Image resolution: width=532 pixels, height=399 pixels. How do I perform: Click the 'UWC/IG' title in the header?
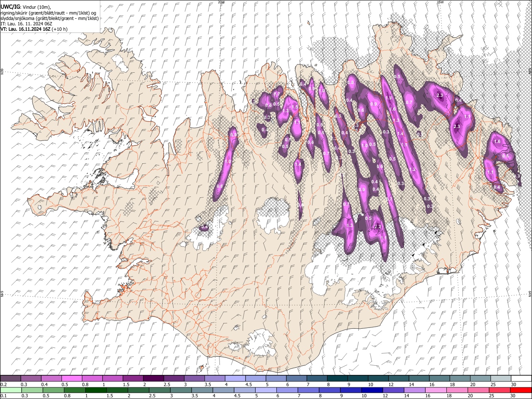pyautogui.click(x=10, y=7)
